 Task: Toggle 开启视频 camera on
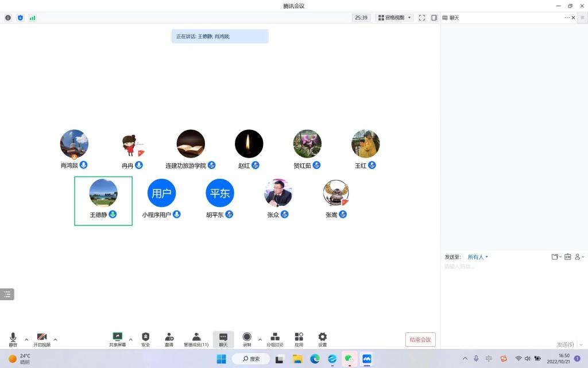pyautogui.click(x=42, y=339)
